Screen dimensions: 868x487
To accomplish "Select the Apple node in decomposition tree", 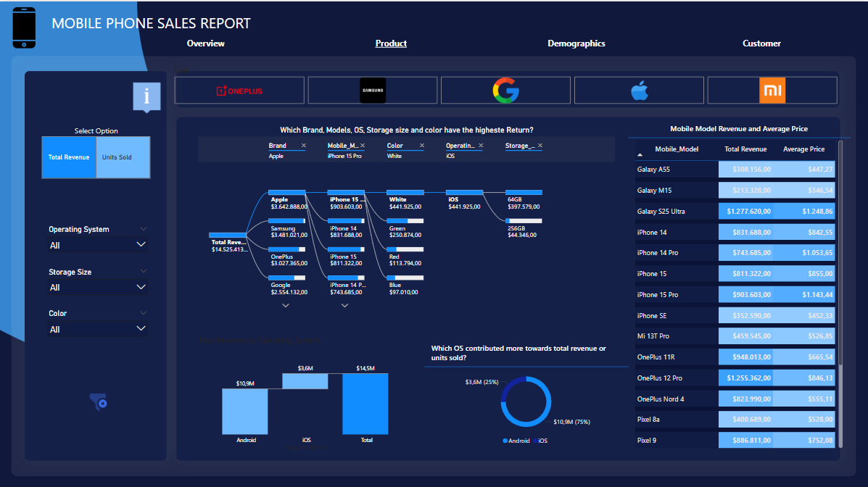I will coord(286,200).
